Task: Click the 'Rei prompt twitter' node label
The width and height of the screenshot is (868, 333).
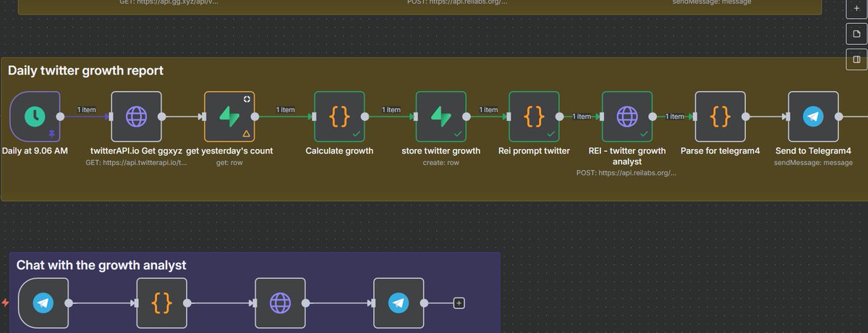Action: tap(535, 151)
